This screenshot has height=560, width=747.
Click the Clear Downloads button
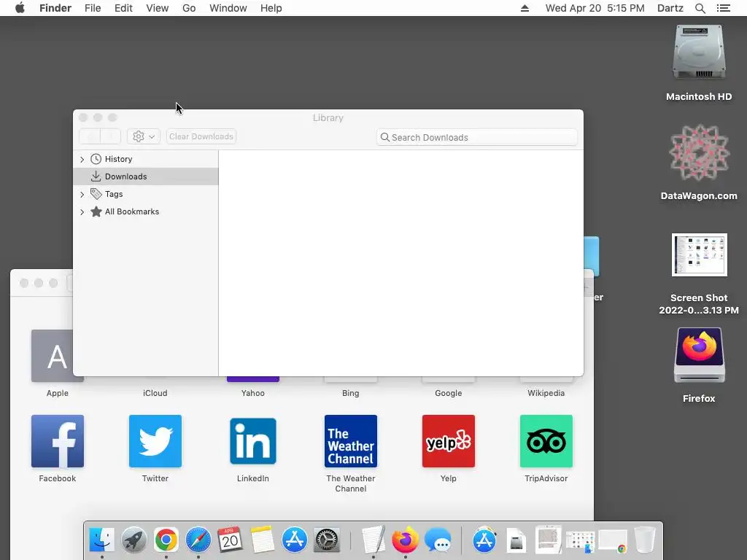(x=201, y=136)
